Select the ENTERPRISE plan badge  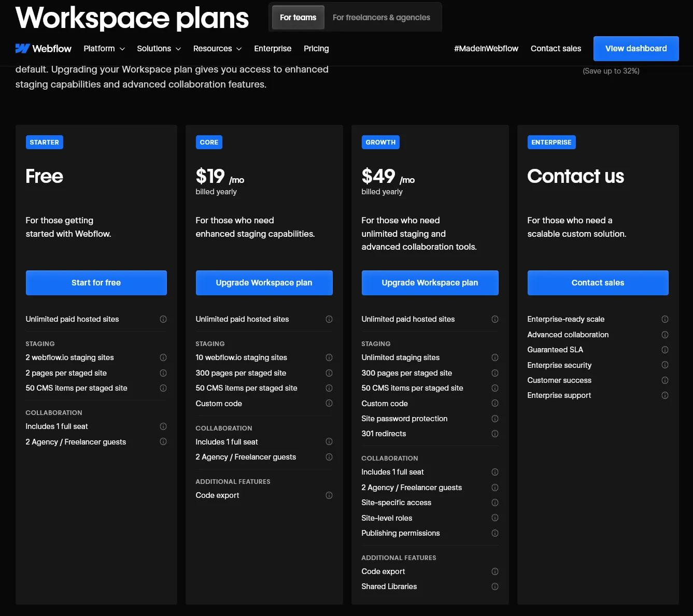551,142
